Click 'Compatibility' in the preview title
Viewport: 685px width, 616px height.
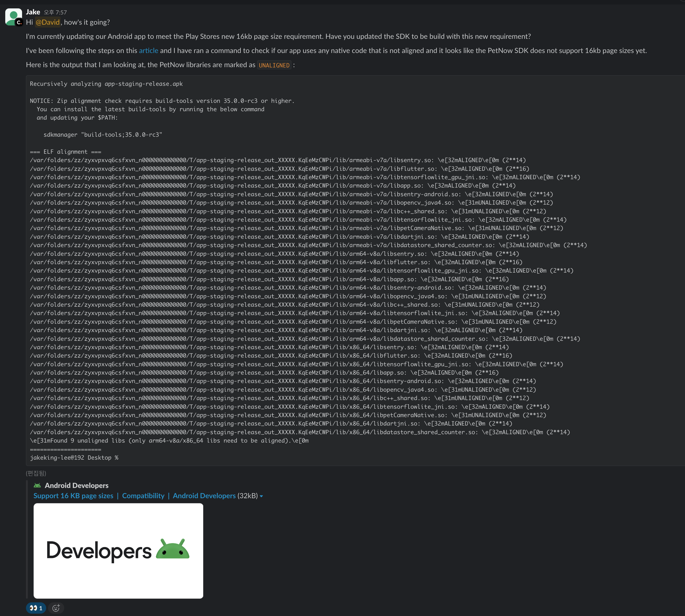tap(143, 496)
